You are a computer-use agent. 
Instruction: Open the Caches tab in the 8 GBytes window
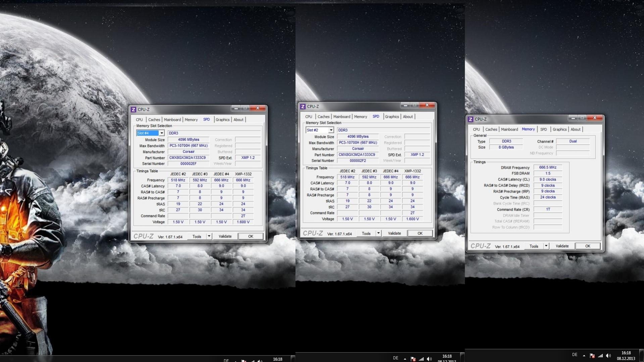coord(491,130)
